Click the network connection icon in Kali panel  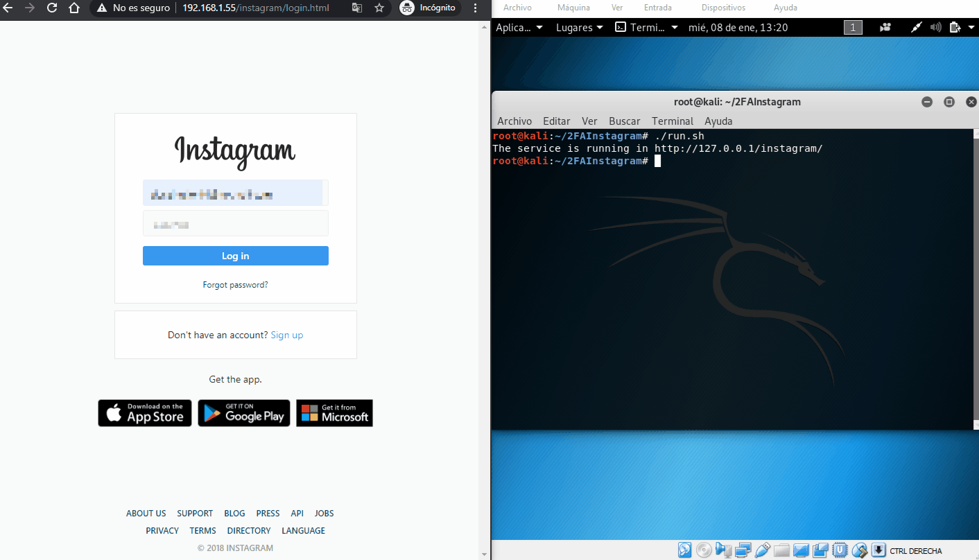(917, 28)
